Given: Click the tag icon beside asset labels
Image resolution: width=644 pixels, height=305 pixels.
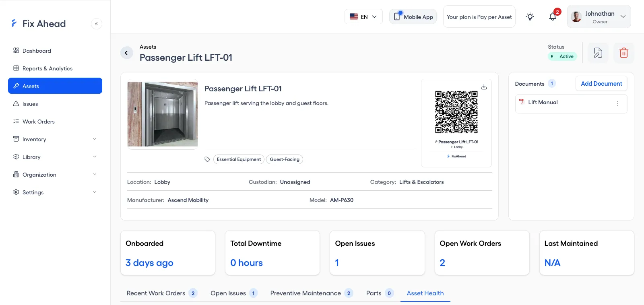Looking at the screenshot, I should [207, 159].
